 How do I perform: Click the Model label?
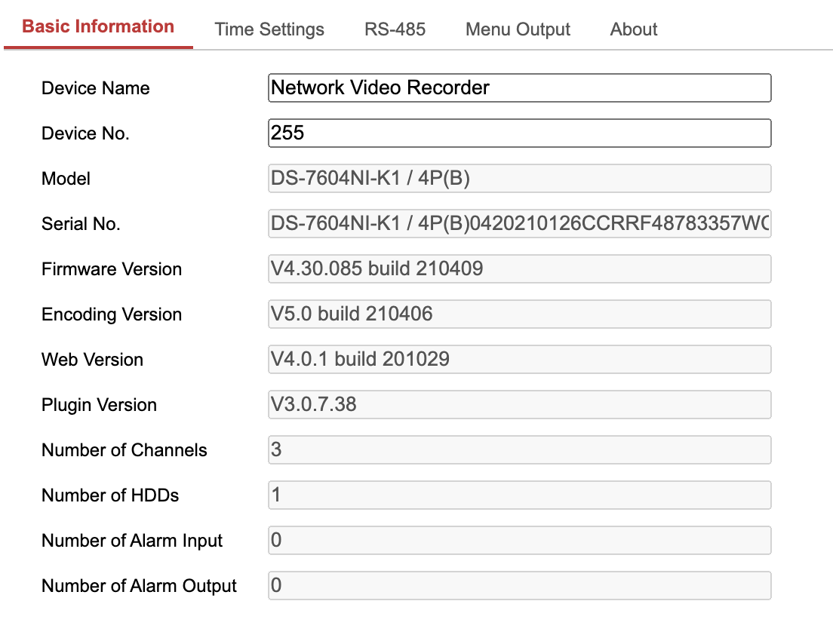point(66,179)
